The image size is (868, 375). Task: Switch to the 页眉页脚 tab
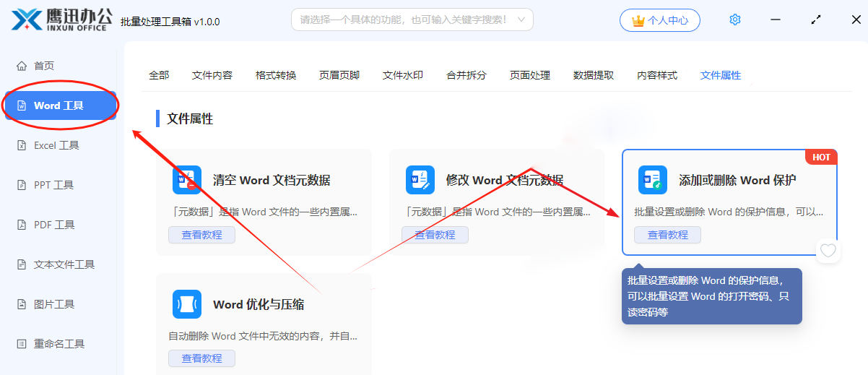click(339, 75)
